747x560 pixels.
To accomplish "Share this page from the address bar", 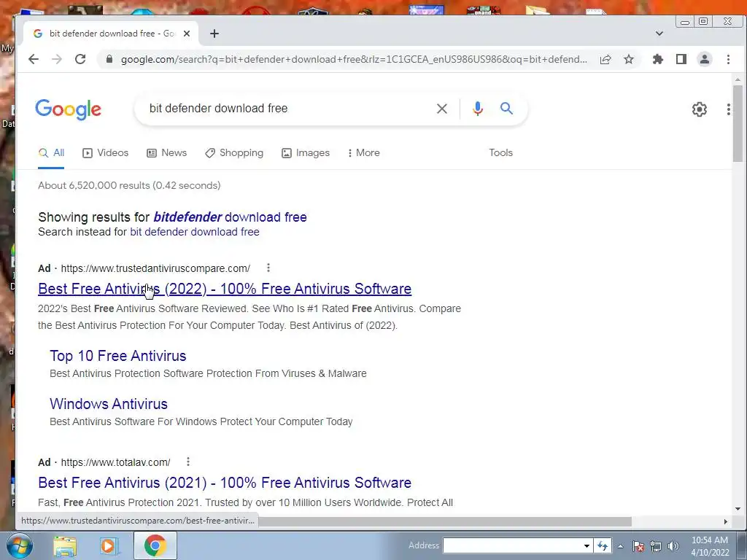I will pyautogui.click(x=605, y=59).
